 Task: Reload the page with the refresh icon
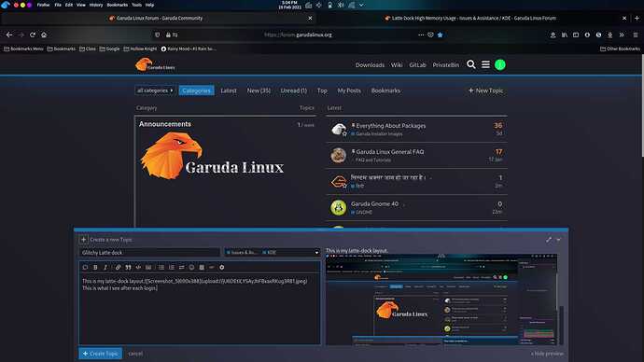click(33, 35)
